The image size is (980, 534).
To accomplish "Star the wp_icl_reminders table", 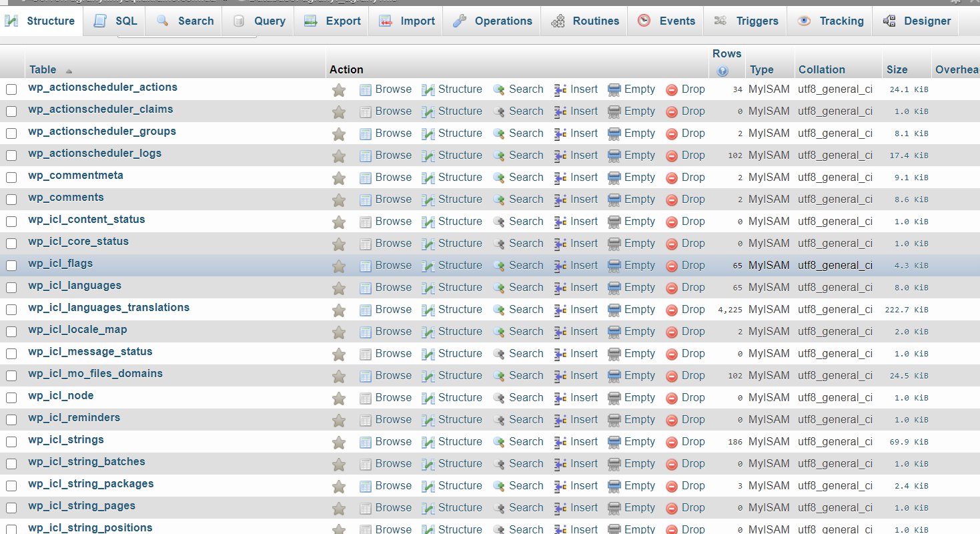I will pyautogui.click(x=339, y=421).
